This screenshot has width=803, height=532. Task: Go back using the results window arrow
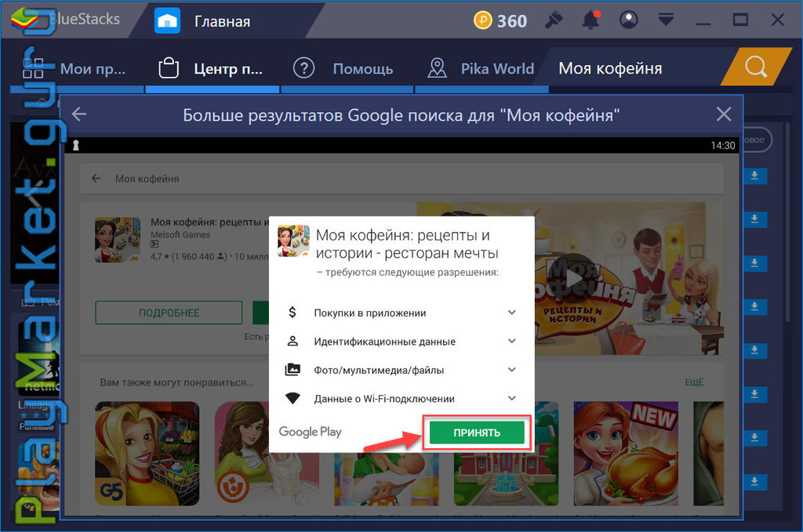79,114
